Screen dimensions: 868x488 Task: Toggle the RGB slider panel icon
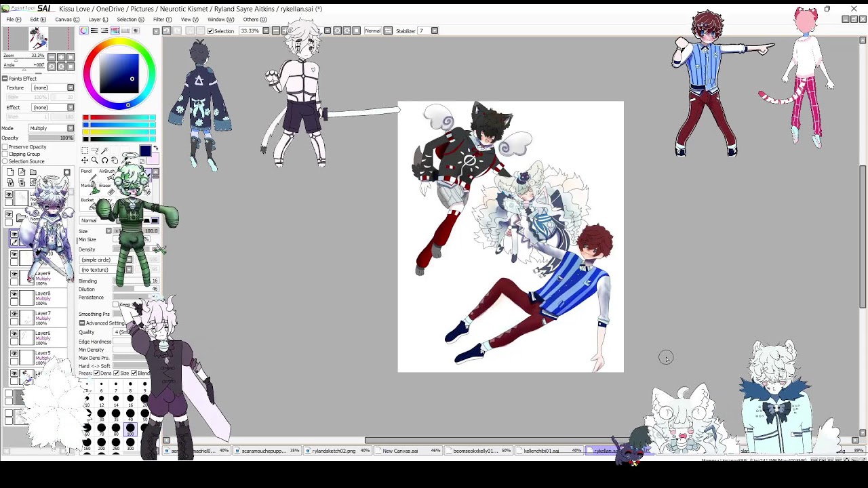(94, 30)
